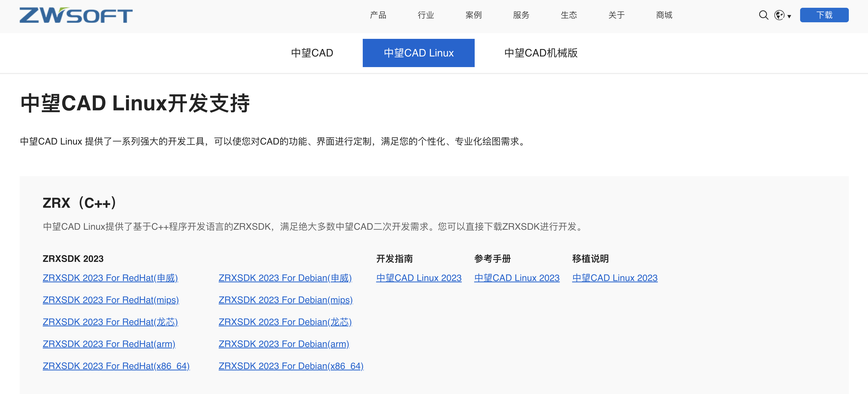
Task: Open ZRXSDK 2023 For Debian(龙芯) link
Action: coord(285,322)
